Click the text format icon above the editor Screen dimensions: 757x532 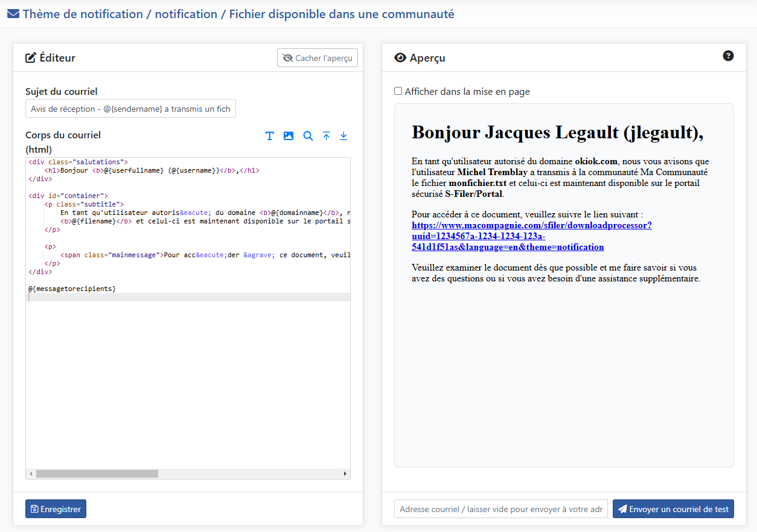pos(270,136)
